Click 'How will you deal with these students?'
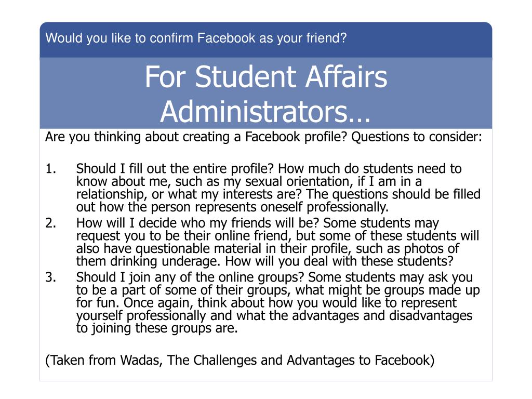Viewport: 532px width, 399px height. coord(339,261)
